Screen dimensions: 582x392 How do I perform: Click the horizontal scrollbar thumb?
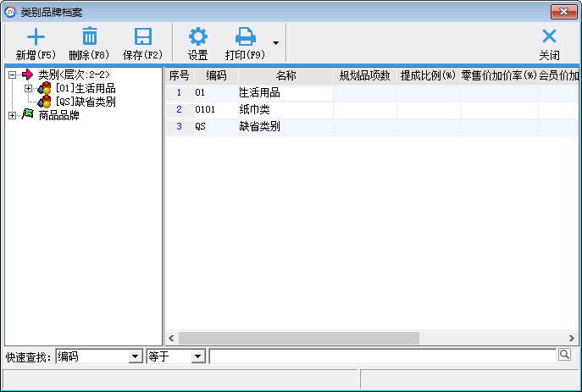[x=299, y=338]
